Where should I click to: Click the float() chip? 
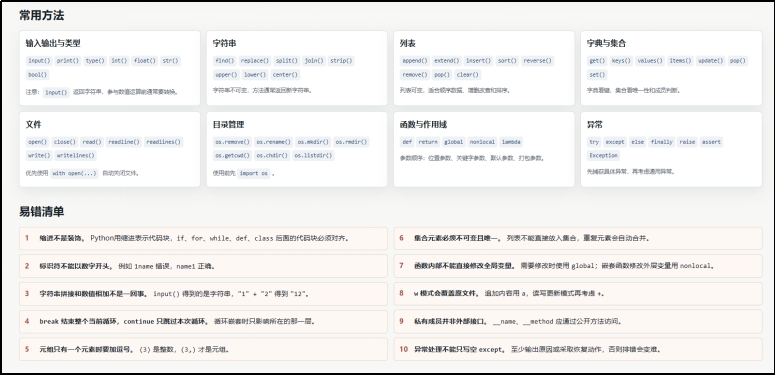(145, 61)
